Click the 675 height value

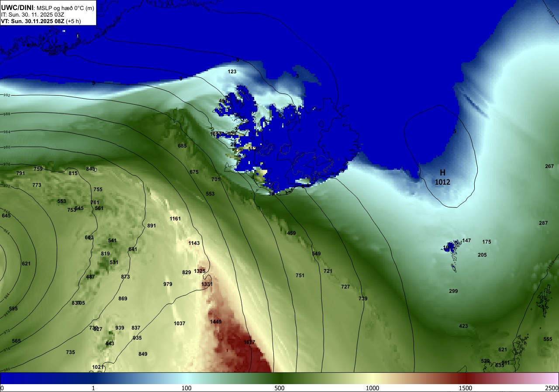[194, 172]
